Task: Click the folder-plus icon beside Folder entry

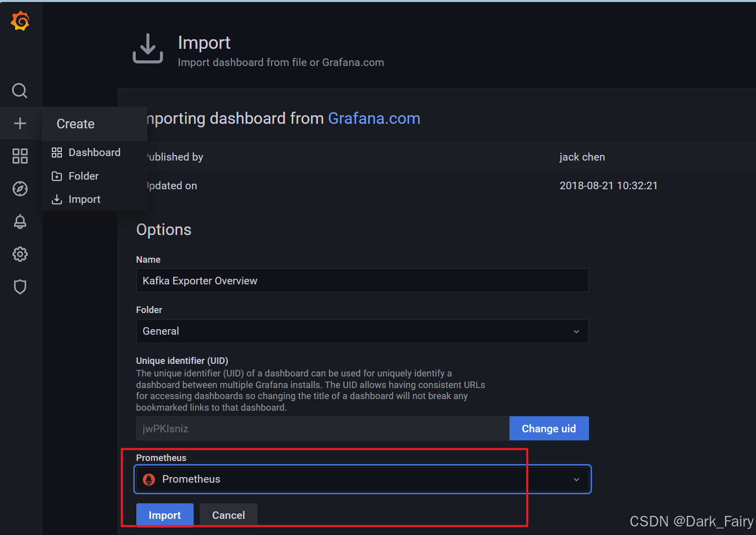Action: tap(57, 176)
